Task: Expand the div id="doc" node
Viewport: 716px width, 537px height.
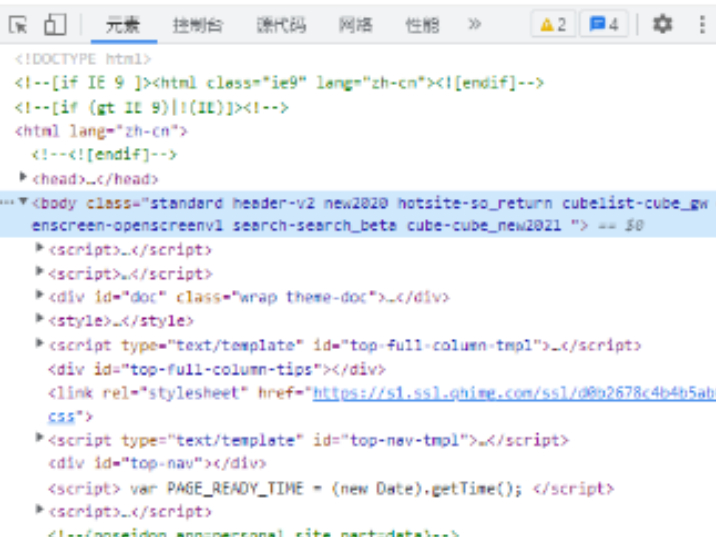Action: pos(39,295)
